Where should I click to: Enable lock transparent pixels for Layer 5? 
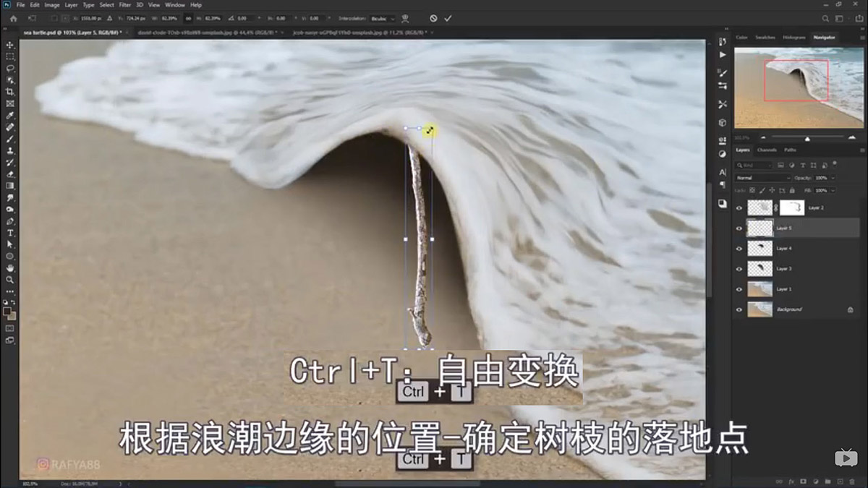751,190
